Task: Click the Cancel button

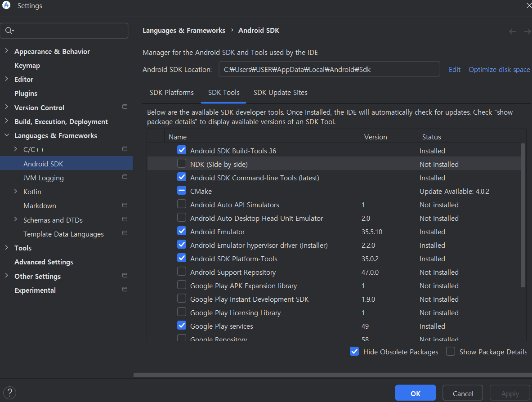Action: (463, 393)
